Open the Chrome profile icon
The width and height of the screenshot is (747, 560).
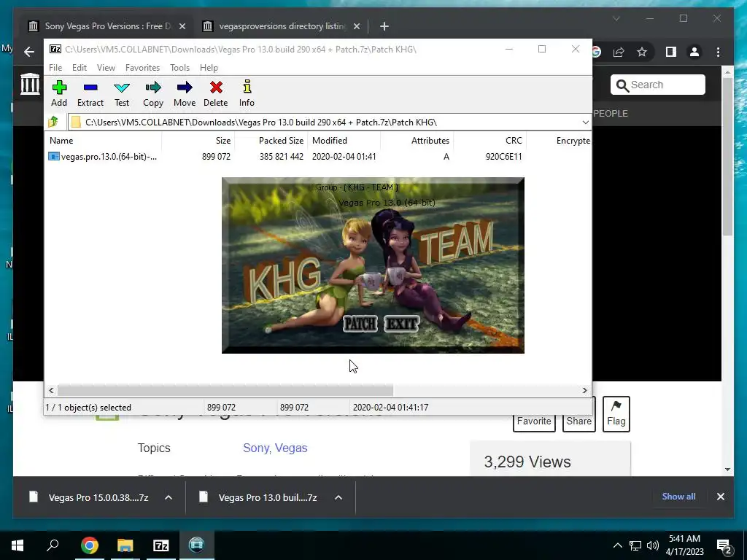pyautogui.click(x=694, y=52)
